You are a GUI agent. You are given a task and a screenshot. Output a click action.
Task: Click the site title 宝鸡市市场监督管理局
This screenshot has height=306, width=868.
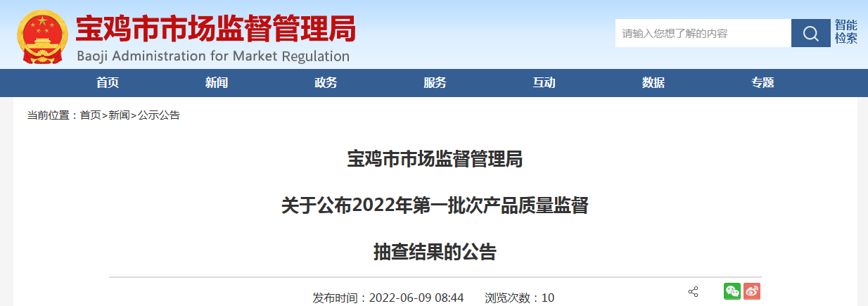215,30
